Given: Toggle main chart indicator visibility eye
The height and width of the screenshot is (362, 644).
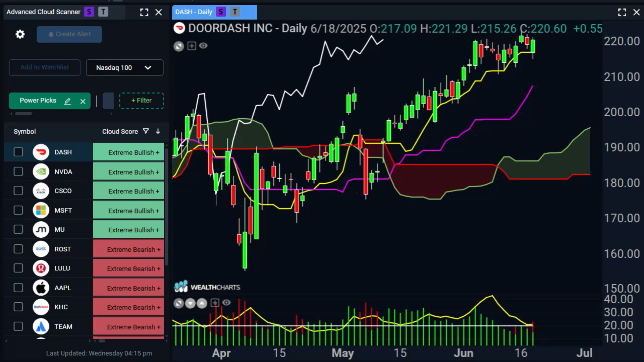Looking at the screenshot, I should point(203,46).
